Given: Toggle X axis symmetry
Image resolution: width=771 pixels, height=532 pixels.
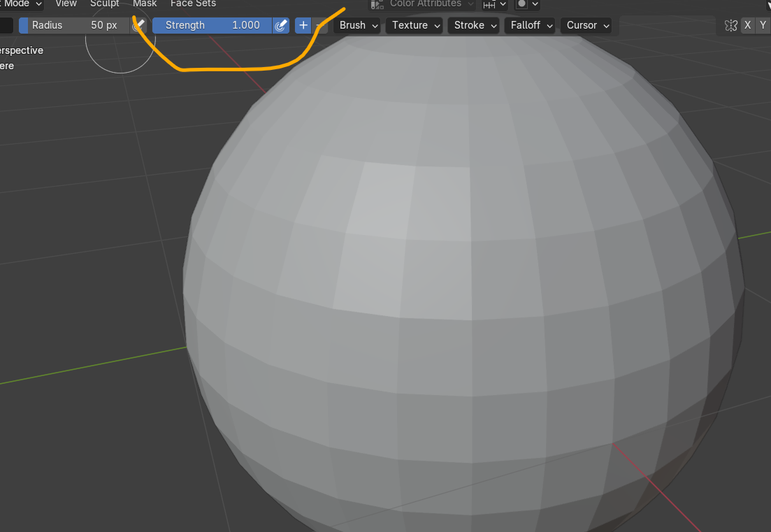Looking at the screenshot, I should point(747,25).
